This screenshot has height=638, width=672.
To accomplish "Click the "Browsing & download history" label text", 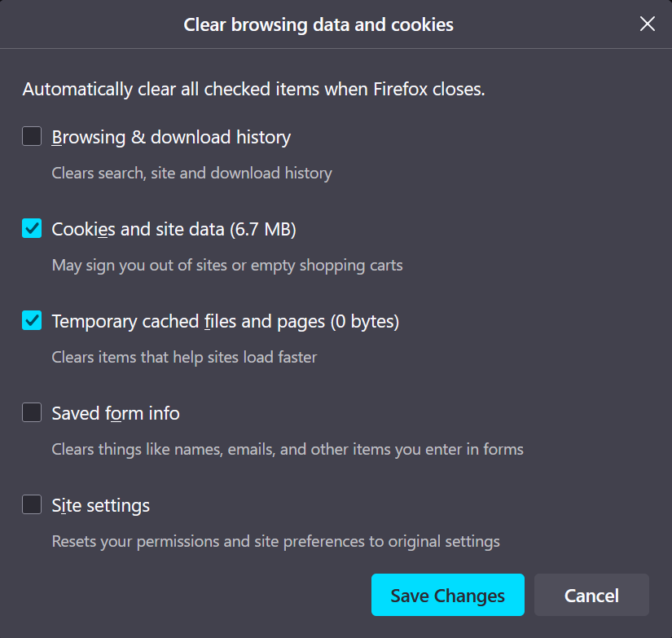I will pyautogui.click(x=171, y=138).
